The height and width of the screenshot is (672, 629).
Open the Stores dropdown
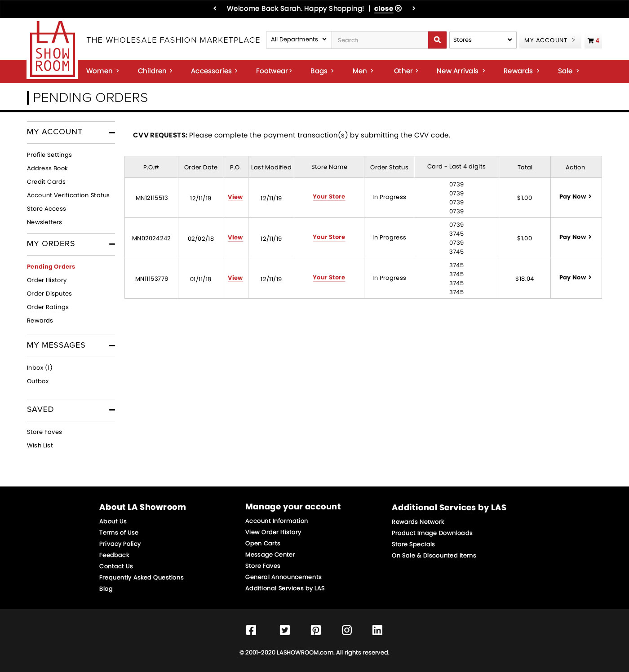click(483, 40)
